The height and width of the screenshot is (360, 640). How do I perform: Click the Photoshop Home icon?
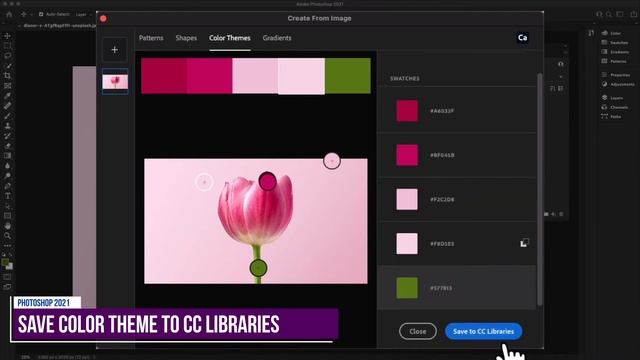pos(9,14)
